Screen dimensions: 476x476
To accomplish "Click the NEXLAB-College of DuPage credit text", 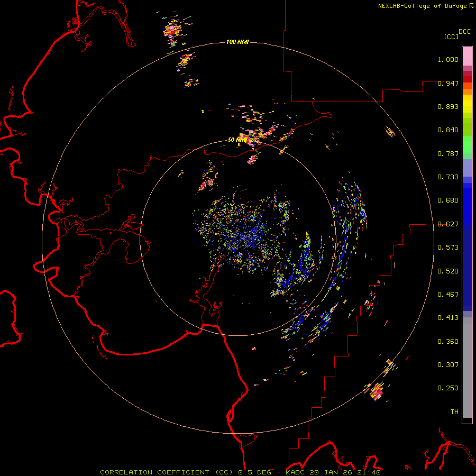I will [x=422, y=6].
